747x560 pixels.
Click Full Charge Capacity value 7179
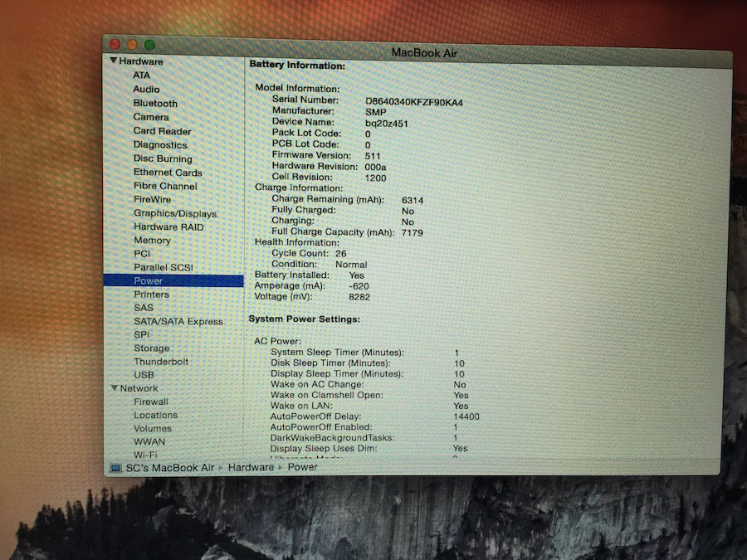(412, 233)
